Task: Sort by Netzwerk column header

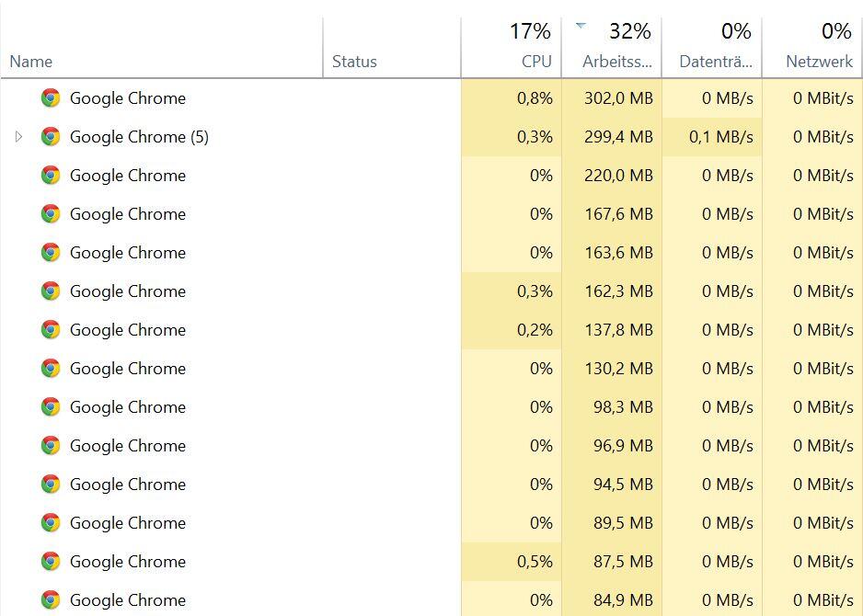Action: point(812,47)
